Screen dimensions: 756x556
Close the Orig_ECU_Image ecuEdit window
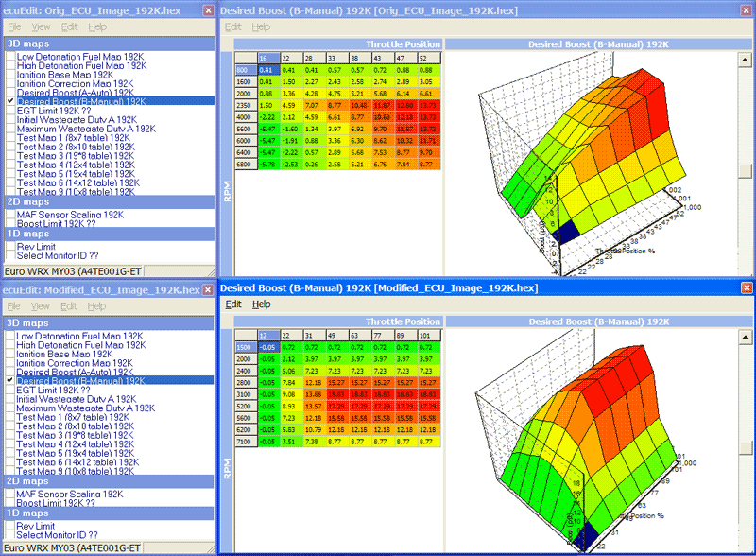(x=208, y=10)
